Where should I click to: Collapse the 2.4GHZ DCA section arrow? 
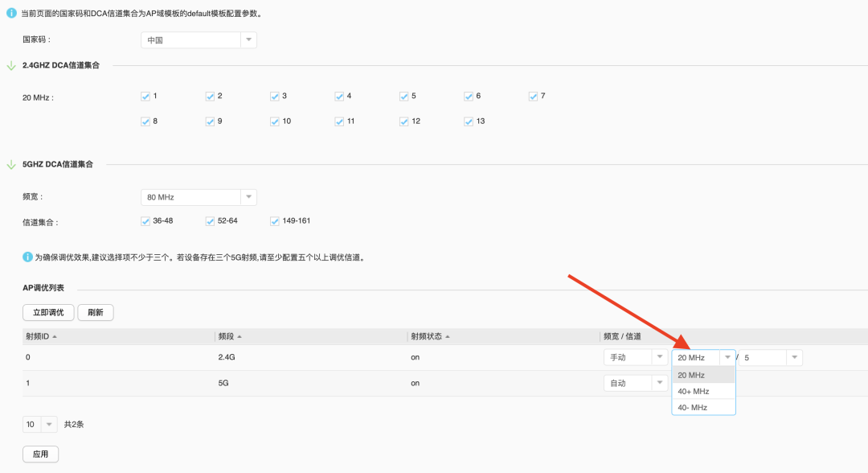(11, 66)
